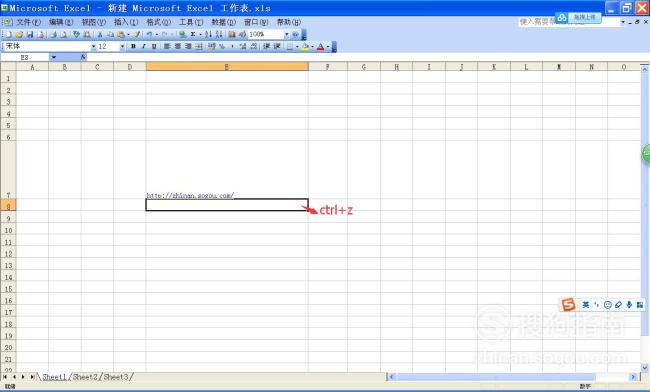Open the 帮助 (Help) menu
Screen dimensions: 650x392
click(289, 22)
